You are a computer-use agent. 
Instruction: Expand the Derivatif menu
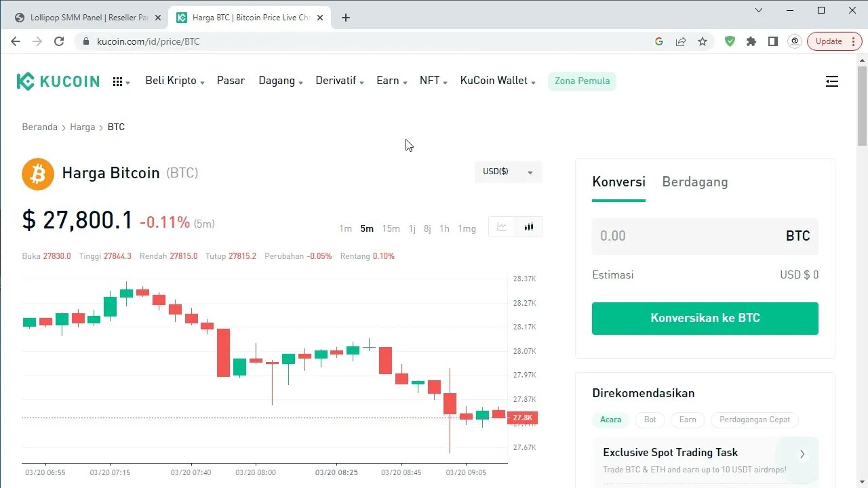340,81
